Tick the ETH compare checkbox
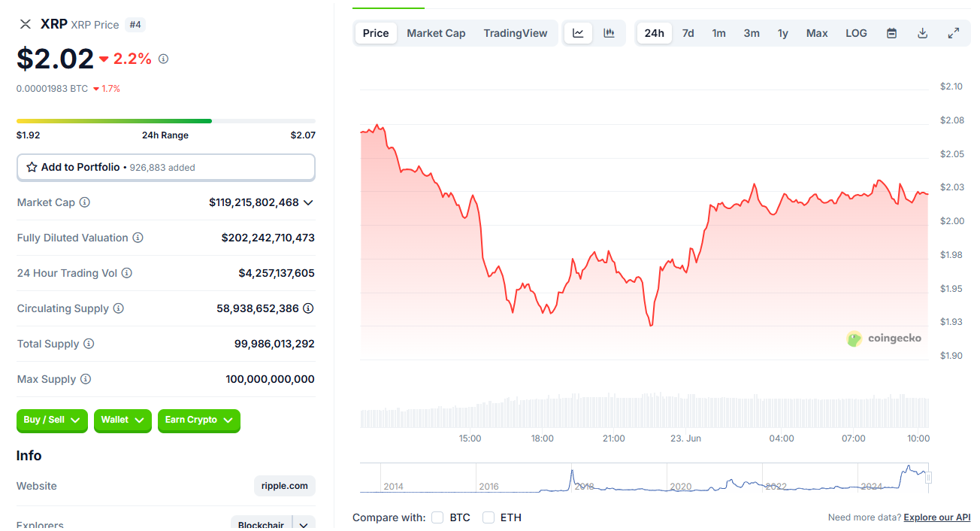Image resolution: width=980 pixels, height=531 pixels. pos(488,517)
